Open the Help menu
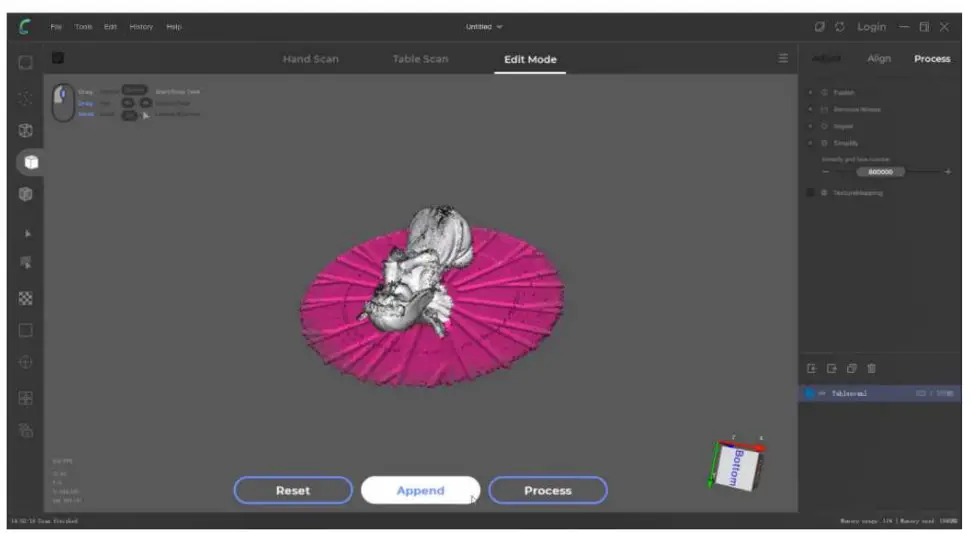This screenshot has height=534, width=971. [174, 27]
